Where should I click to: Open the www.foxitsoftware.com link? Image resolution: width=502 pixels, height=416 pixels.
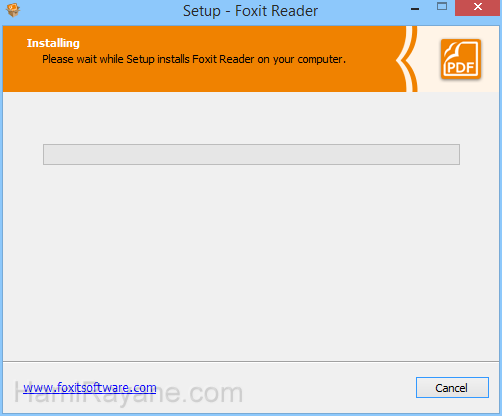pos(90,388)
